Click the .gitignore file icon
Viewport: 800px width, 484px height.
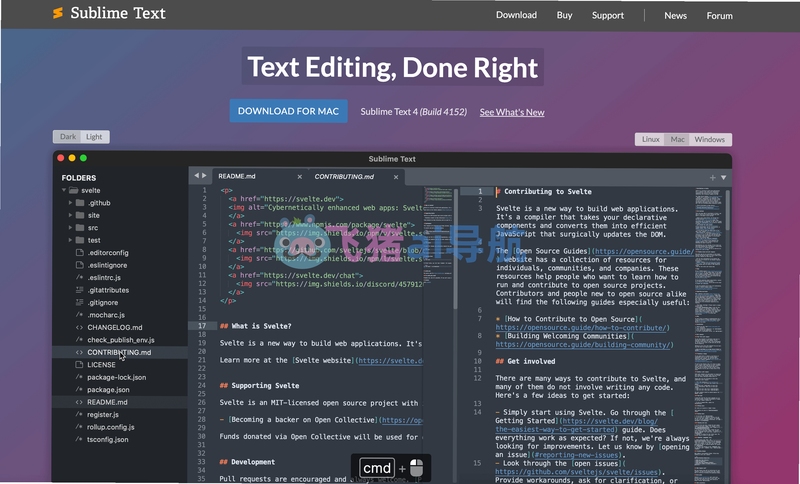point(80,302)
